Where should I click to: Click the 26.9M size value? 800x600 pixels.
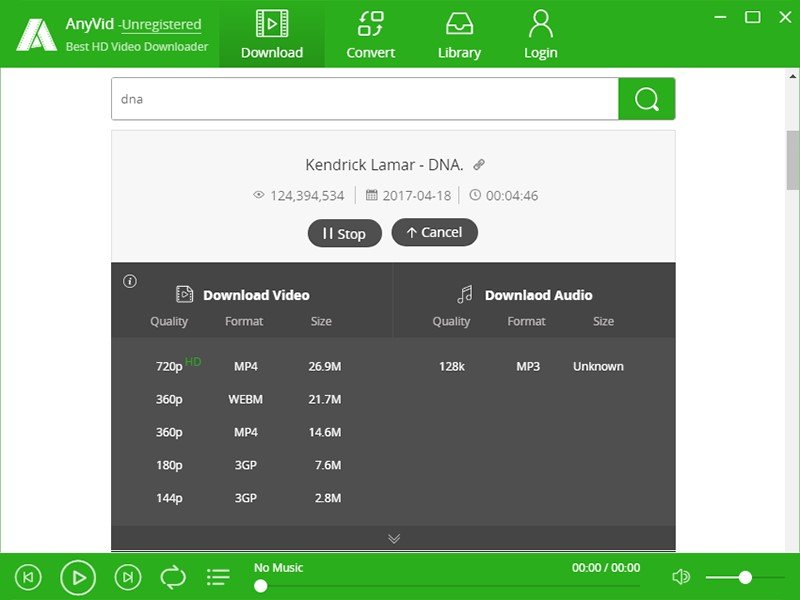coord(324,366)
